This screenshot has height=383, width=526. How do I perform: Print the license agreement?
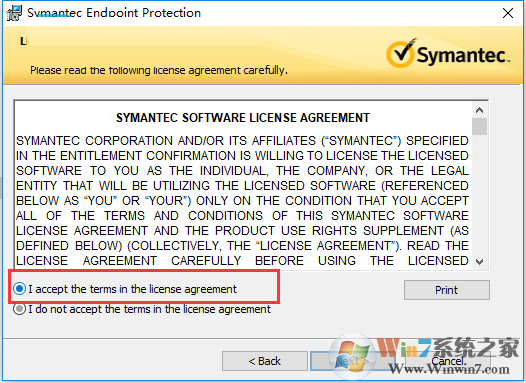[x=446, y=290]
